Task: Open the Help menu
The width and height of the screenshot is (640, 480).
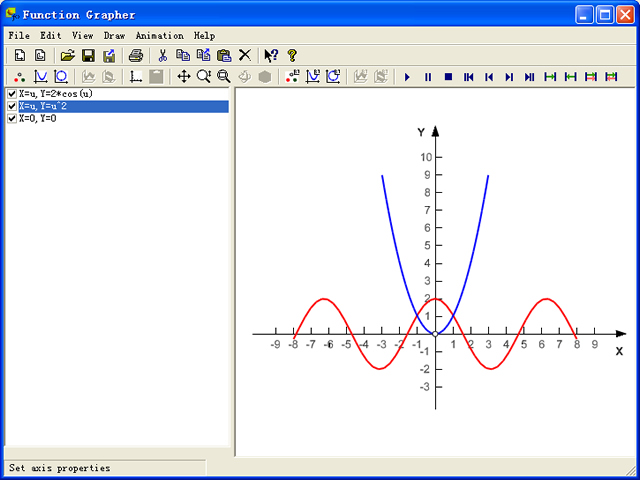Action: click(x=204, y=36)
